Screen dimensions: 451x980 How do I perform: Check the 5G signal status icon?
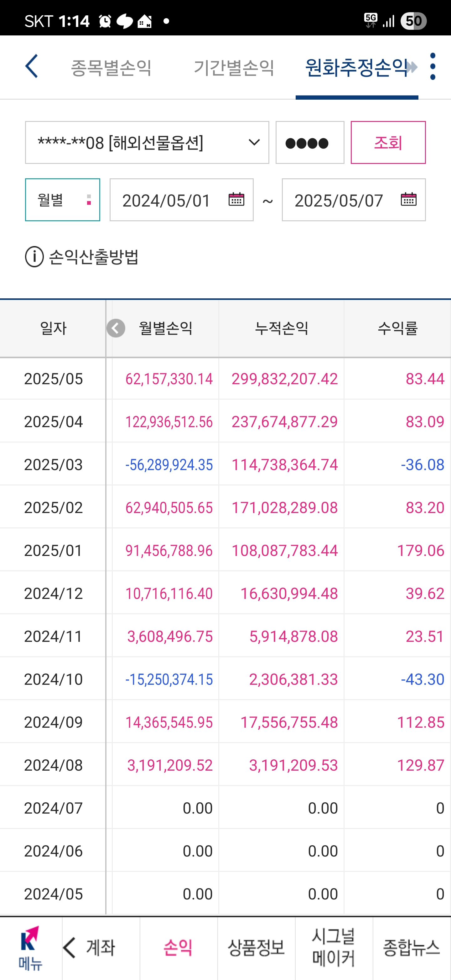[x=371, y=21]
